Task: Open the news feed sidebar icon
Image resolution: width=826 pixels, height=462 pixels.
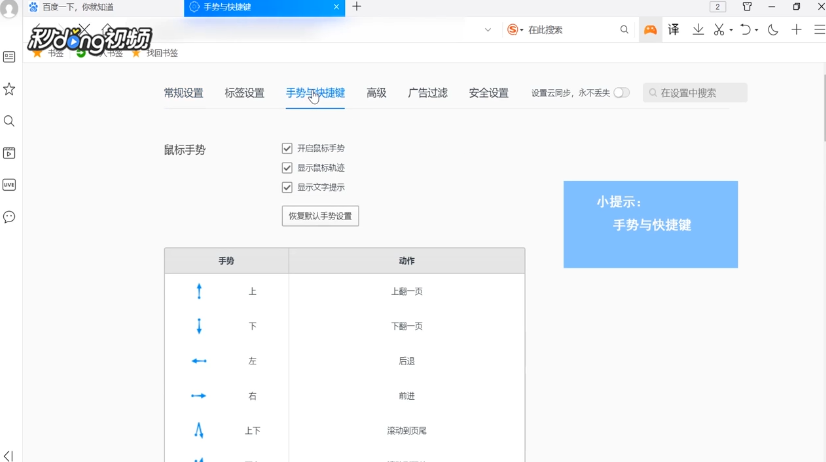Action: [x=9, y=57]
